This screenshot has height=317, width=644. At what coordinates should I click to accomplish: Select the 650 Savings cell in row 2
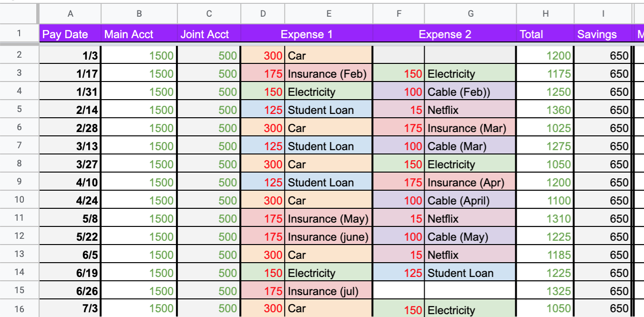click(597, 55)
